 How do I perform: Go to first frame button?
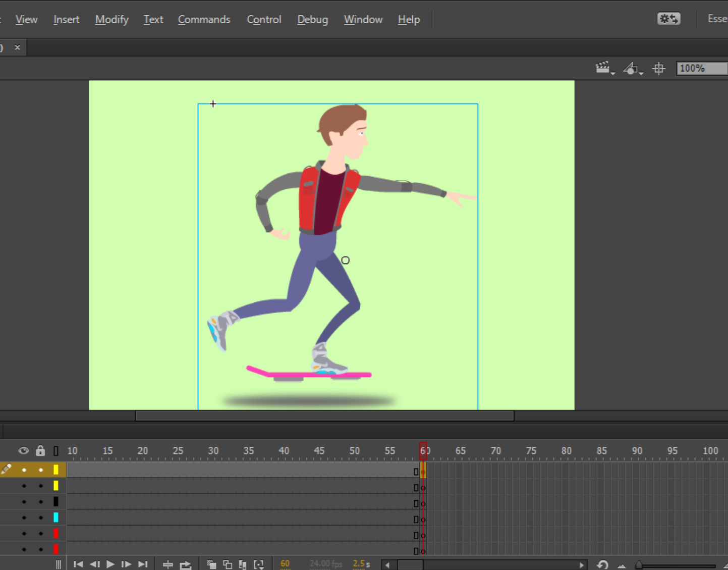78,564
